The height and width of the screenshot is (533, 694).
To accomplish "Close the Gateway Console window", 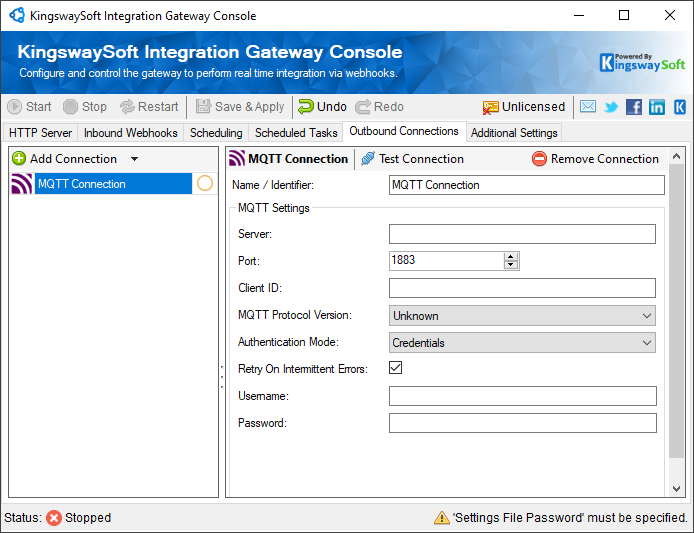I will coord(670,15).
